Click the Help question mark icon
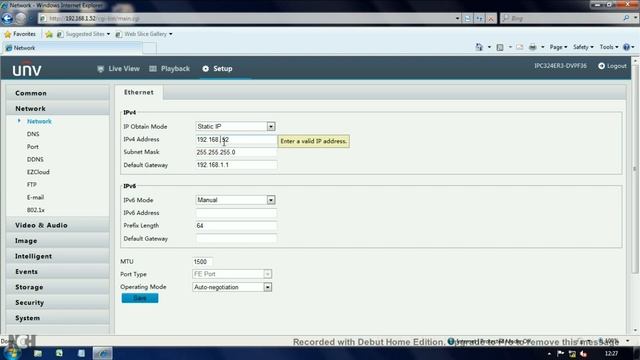The width and height of the screenshot is (640, 360). click(x=627, y=47)
